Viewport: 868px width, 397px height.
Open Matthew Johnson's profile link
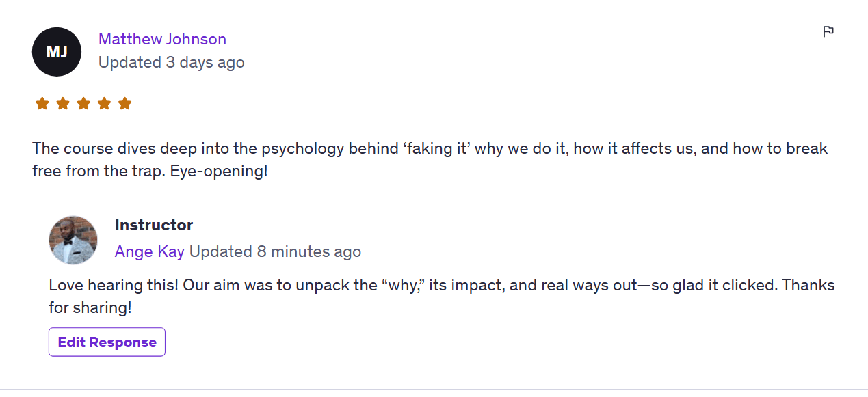[162, 39]
